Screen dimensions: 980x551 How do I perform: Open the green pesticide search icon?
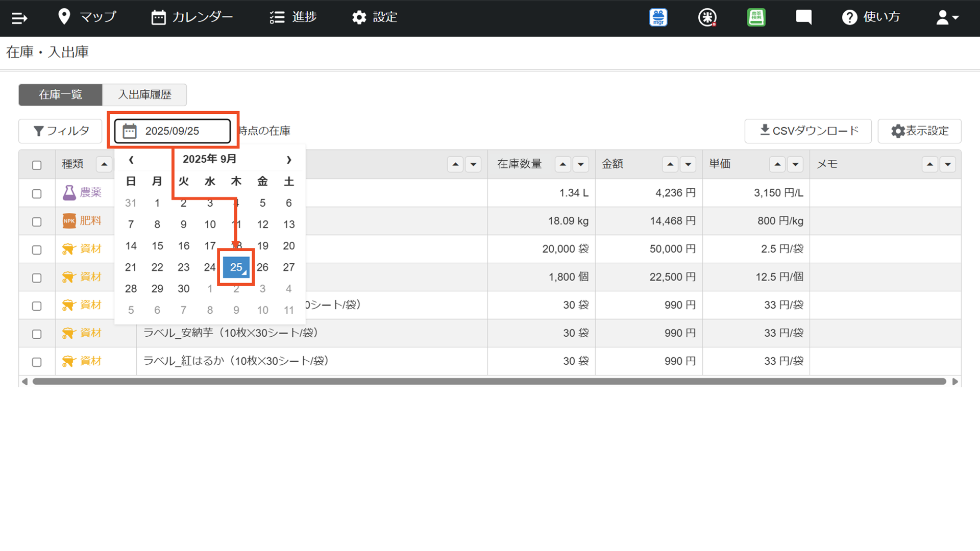click(x=756, y=17)
